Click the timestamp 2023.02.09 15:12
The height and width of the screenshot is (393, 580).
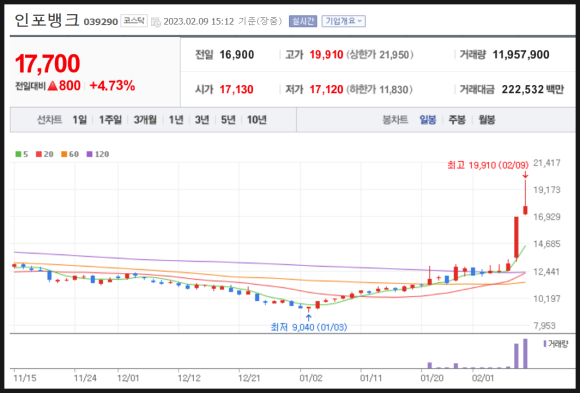click(x=199, y=22)
